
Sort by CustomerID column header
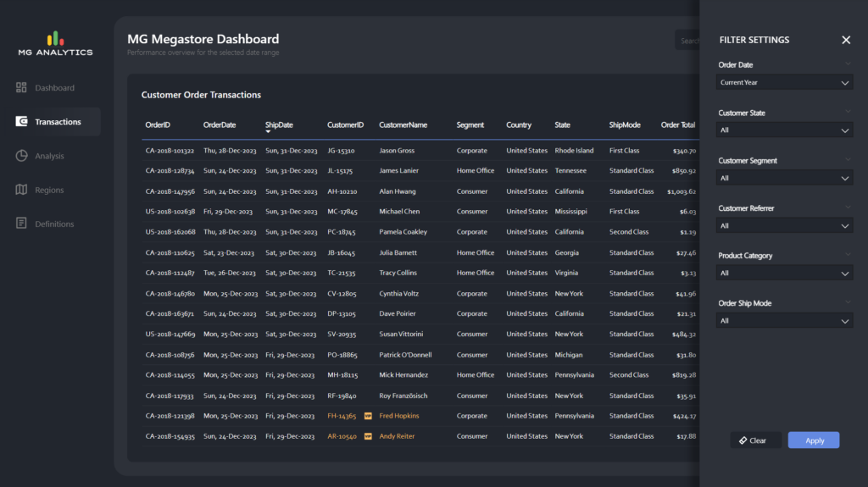coord(346,125)
